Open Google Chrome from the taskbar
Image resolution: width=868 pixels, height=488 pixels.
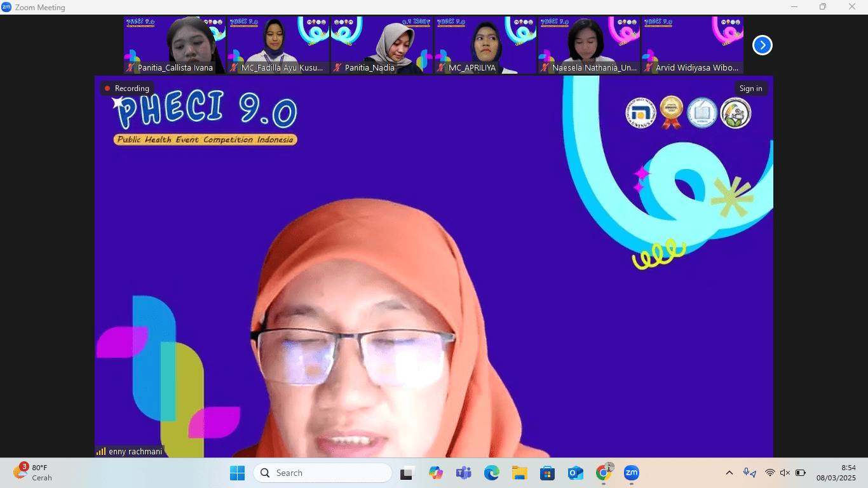pyautogui.click(x=603, y=473)
